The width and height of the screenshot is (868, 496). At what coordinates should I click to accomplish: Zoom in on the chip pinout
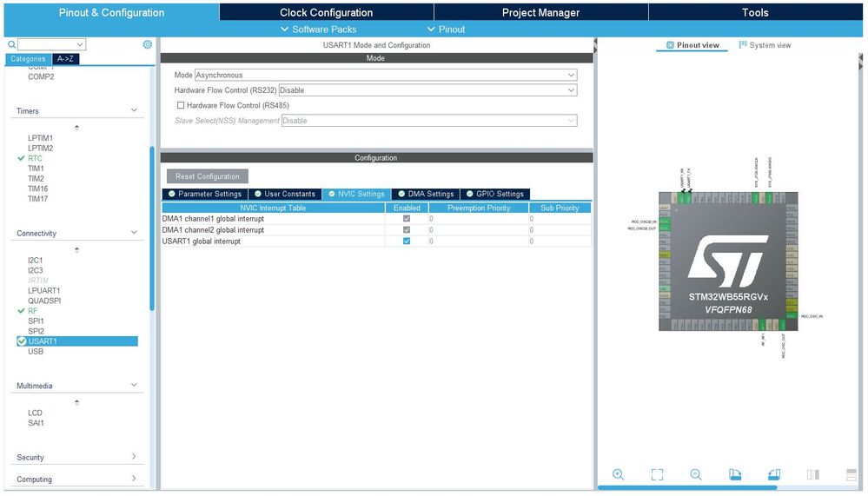[x=618, y=474]
